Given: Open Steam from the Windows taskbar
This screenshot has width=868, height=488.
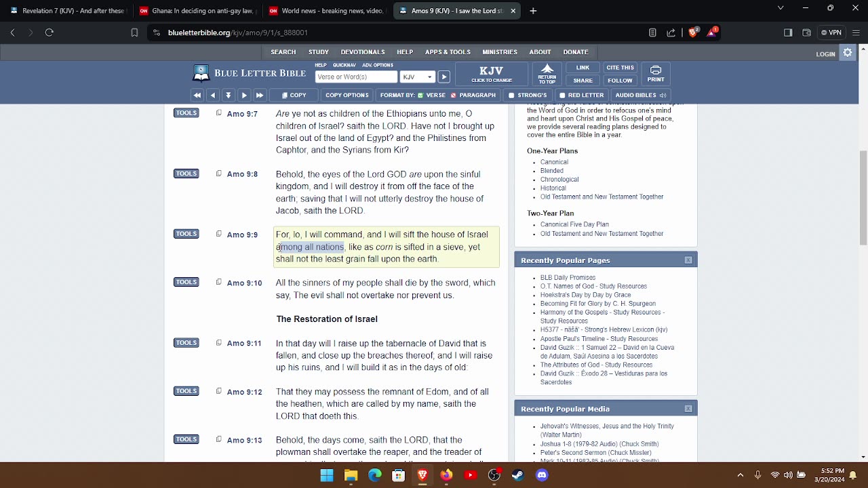Looking at the screenshot, I should tap(518, 475).
